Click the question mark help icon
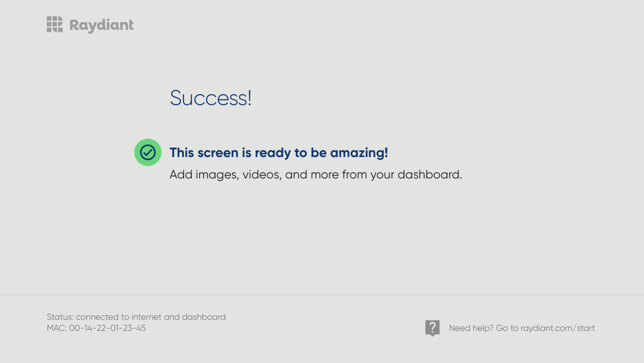 (432, 328)
